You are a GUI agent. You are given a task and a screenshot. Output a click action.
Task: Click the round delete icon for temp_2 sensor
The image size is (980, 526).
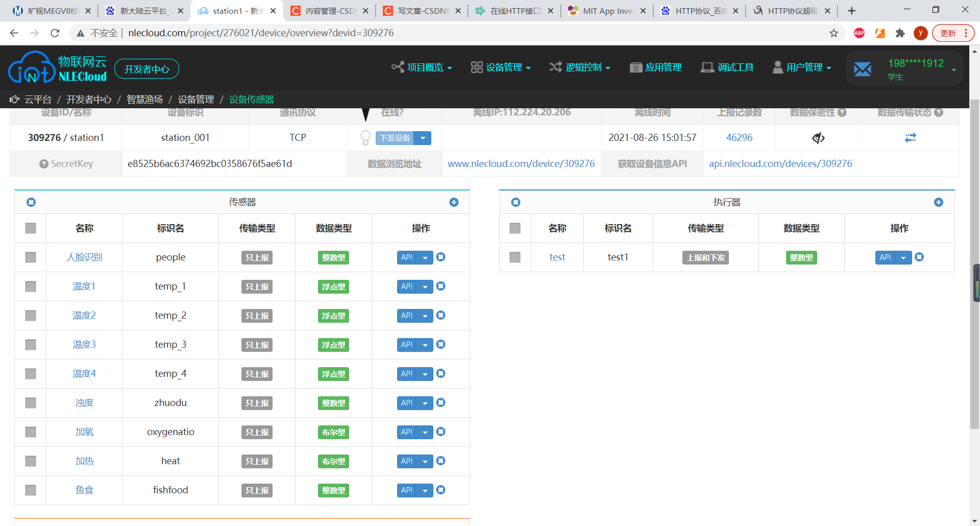(441, 315)
